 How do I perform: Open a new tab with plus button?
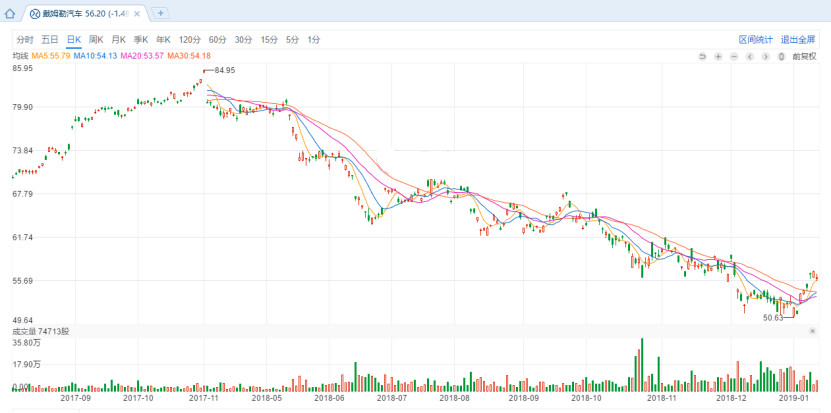[x=161, y=13]
